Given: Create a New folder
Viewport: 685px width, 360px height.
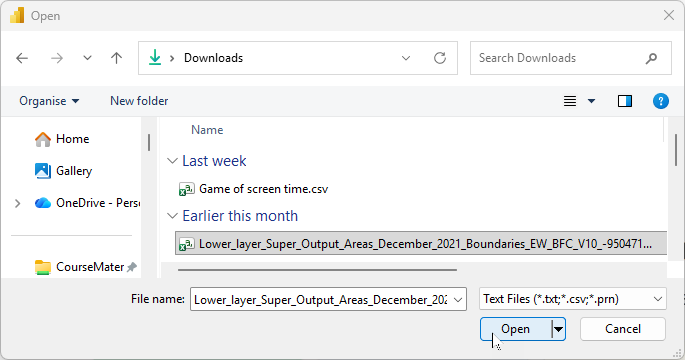Looking at the screenshot, I should (x=139, y=101).
